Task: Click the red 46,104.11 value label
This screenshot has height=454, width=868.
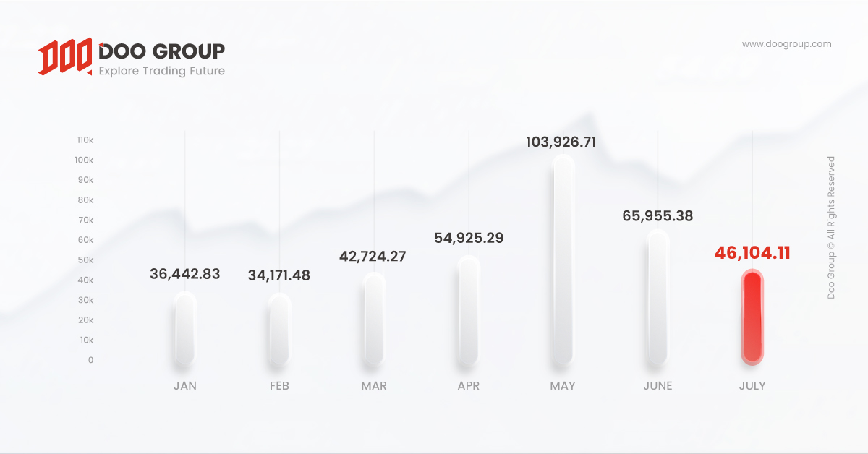Action: pos(752,253)
